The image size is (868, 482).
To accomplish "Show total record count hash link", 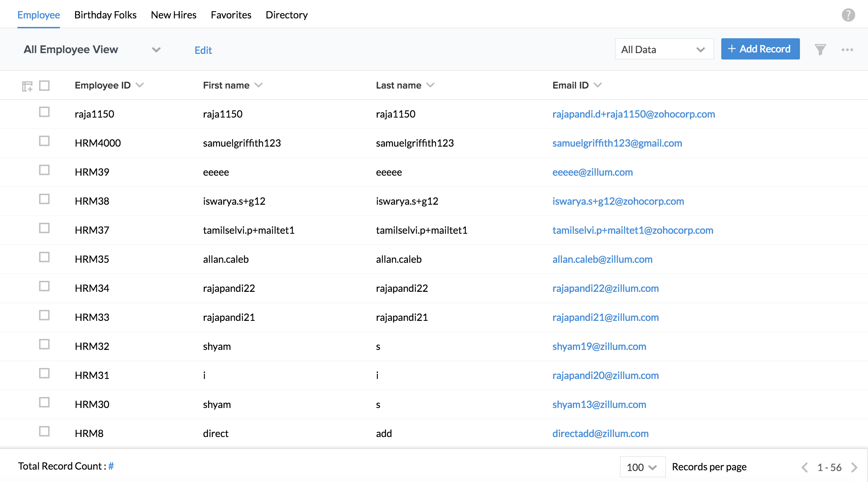I will [x=111, y=466].
